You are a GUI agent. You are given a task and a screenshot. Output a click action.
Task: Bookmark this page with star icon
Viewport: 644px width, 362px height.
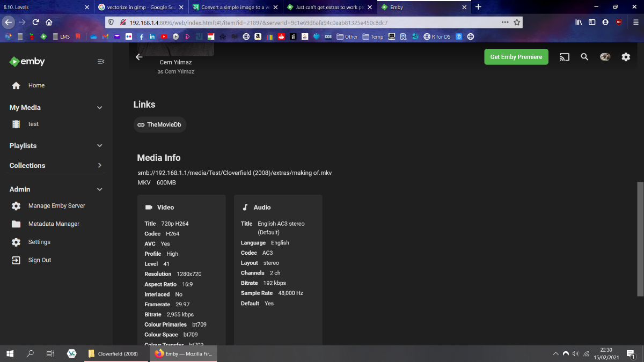pos(517,23)
